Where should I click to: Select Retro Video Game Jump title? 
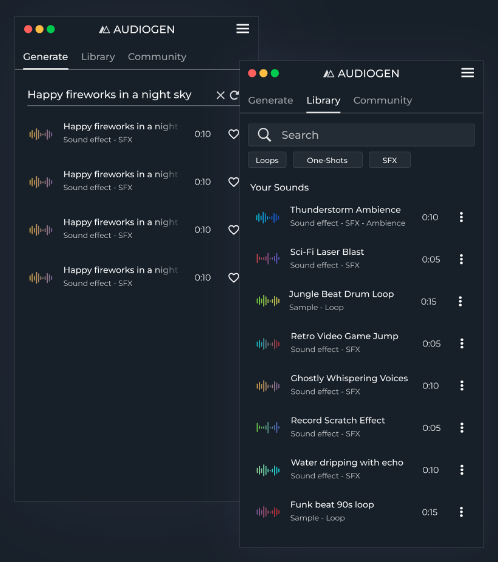[x=345, y=336]
